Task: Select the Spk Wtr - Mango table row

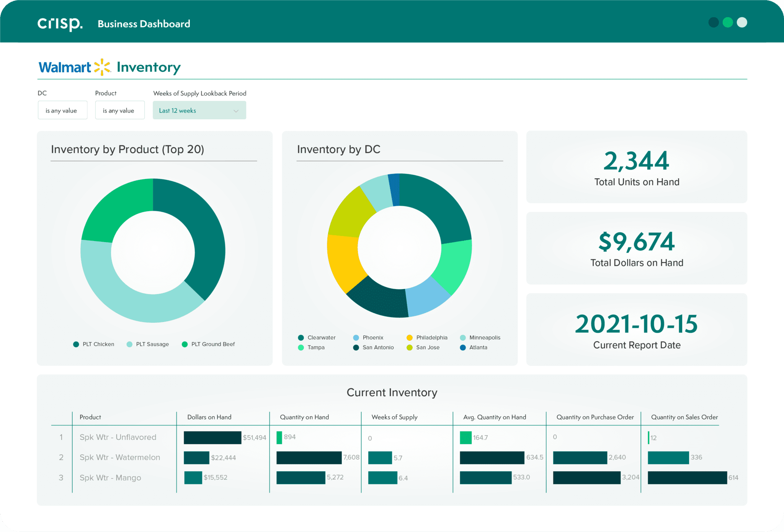Action: (x=110, y=478)
